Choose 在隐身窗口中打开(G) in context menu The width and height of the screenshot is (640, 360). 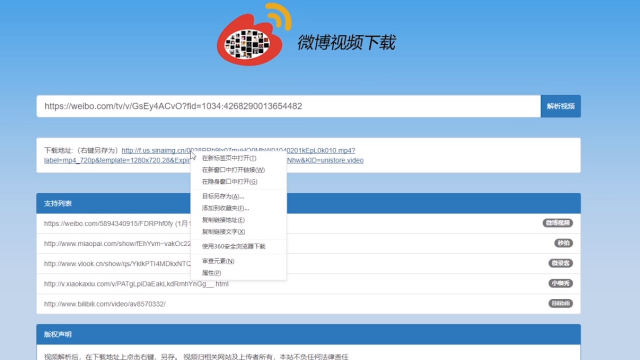tap(238, 182)
